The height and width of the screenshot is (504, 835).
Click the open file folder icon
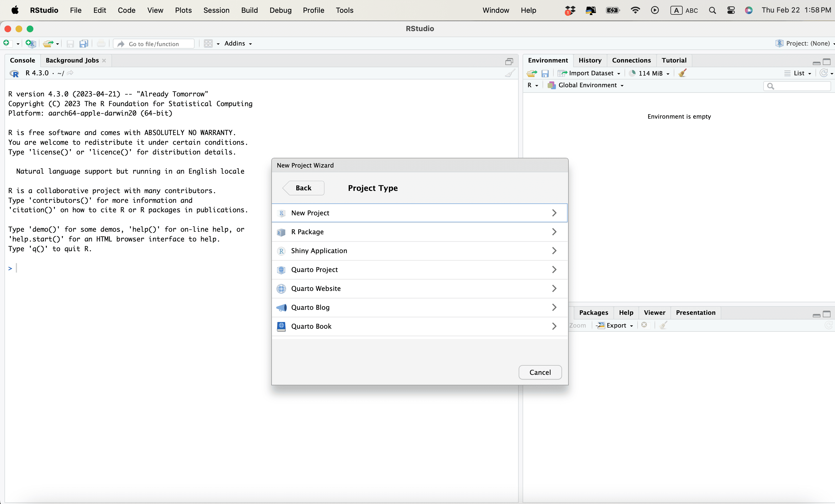[x=48, y=43]
